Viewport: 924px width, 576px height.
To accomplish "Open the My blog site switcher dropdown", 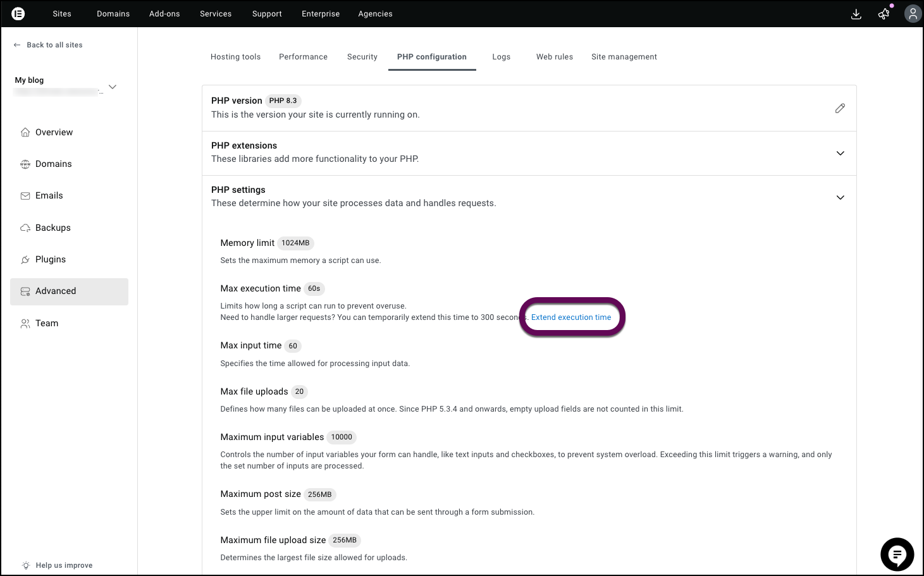I will (112, 87).
